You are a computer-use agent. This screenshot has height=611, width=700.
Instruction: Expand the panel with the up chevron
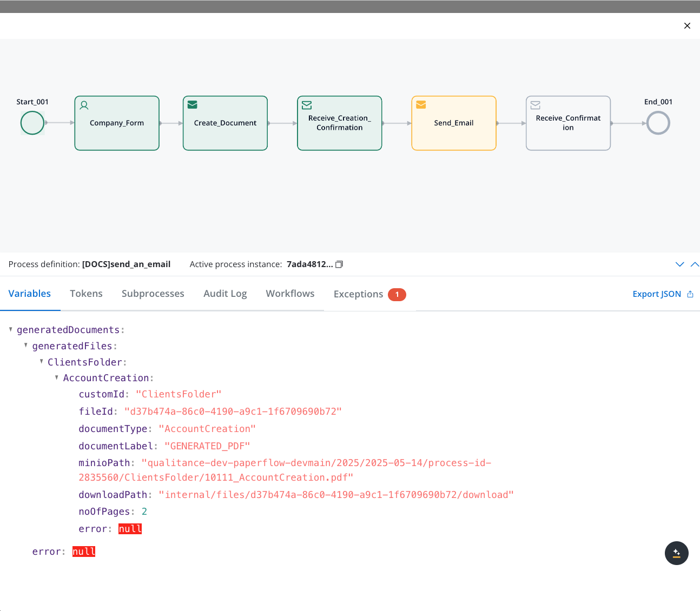695,264
